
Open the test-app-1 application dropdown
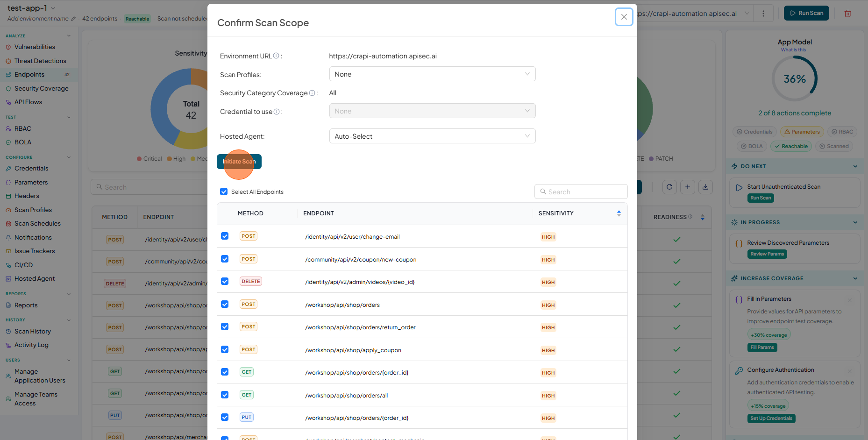pos(53,8)
